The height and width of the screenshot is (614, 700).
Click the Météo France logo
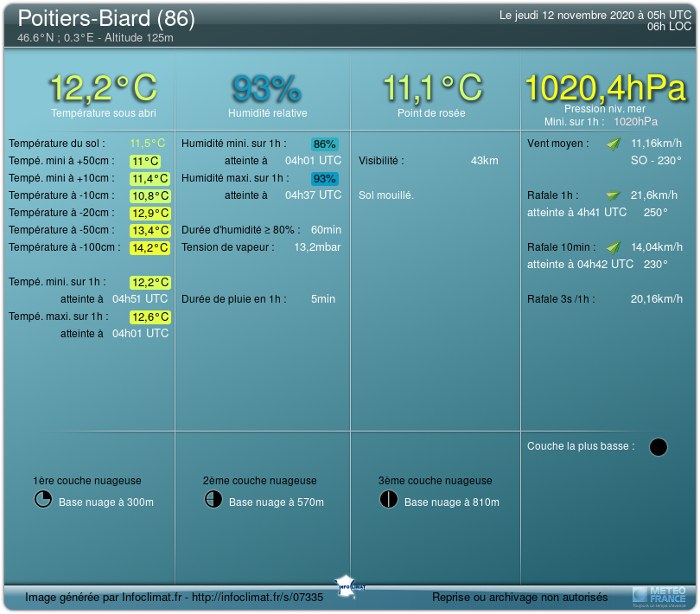[659, 597]
